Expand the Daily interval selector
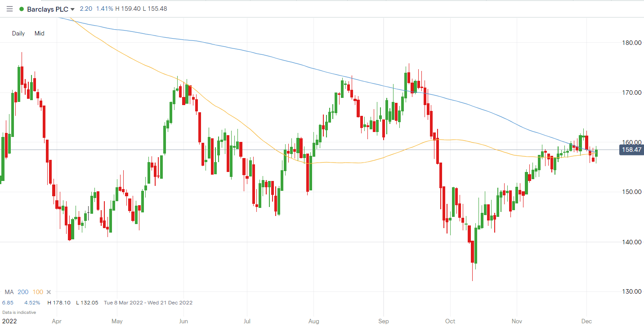Viewport: 644px width, 326px height. pos(18,33)
